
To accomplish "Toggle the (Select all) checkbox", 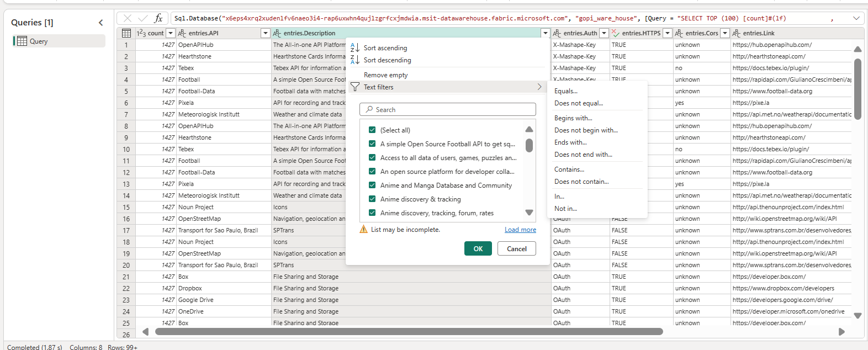I will (372, 130).
